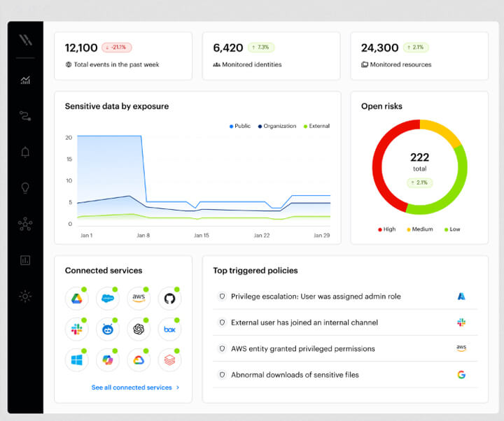Open Abnormal downloads of sensitive files policy
Screen dimensions: 504x421
(x=294, y=375)
